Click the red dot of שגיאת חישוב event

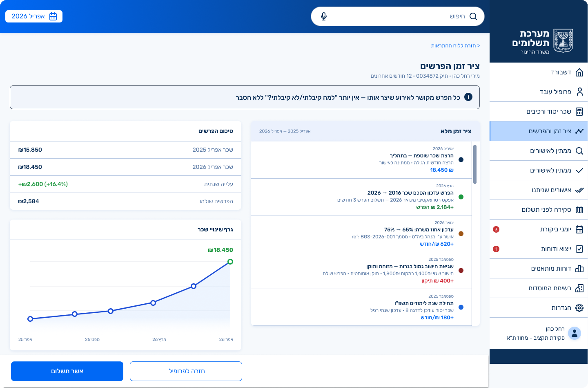tap(461, 271)
